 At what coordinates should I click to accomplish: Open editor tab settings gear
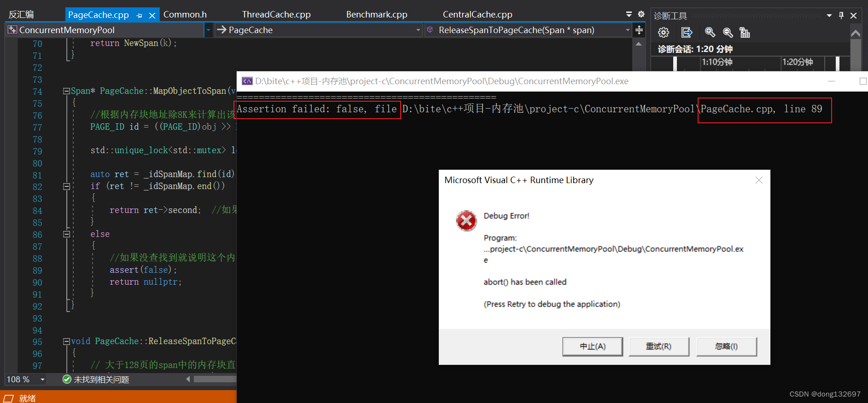pos(641,14)
